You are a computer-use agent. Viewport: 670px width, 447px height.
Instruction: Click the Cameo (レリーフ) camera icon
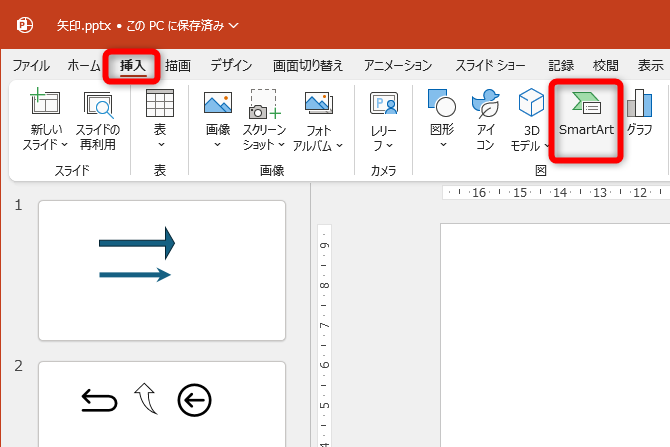pos(384,103)
